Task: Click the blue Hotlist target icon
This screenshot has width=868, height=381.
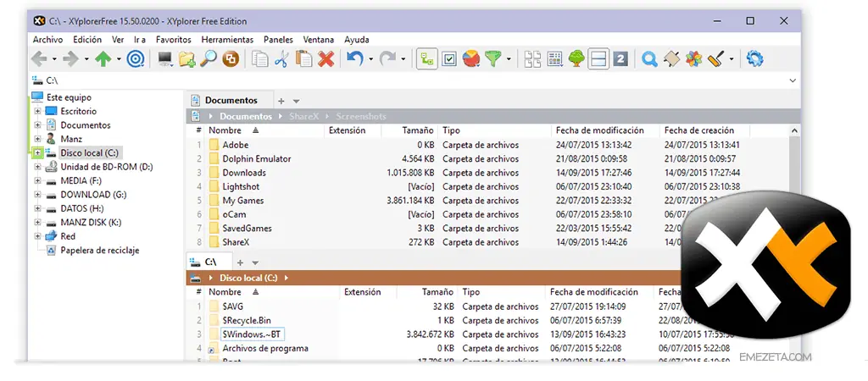Action: (135, 58)
